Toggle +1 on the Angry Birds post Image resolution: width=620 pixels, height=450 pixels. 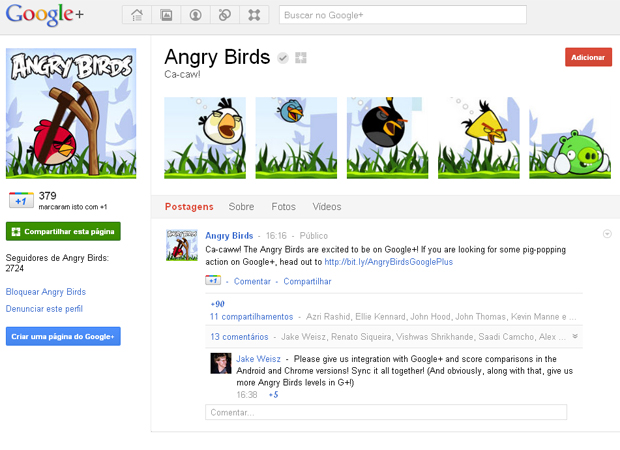213,281
